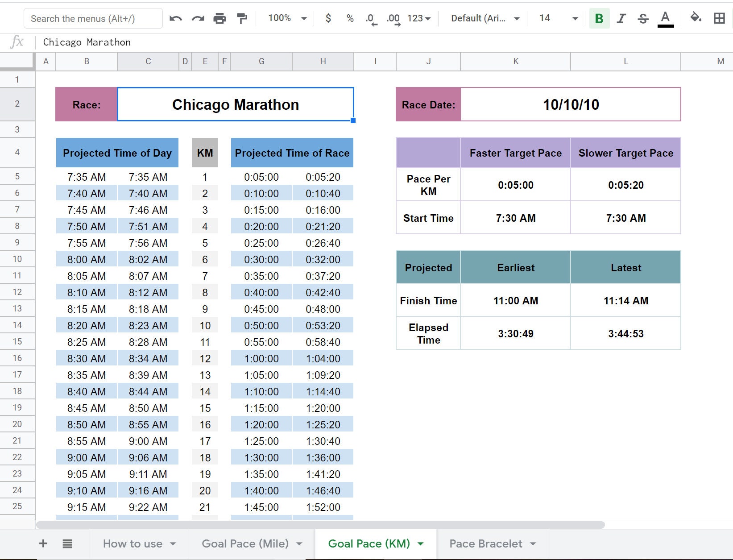Select column K header
This screenshot has height=560, width=733.
point(515,62)
